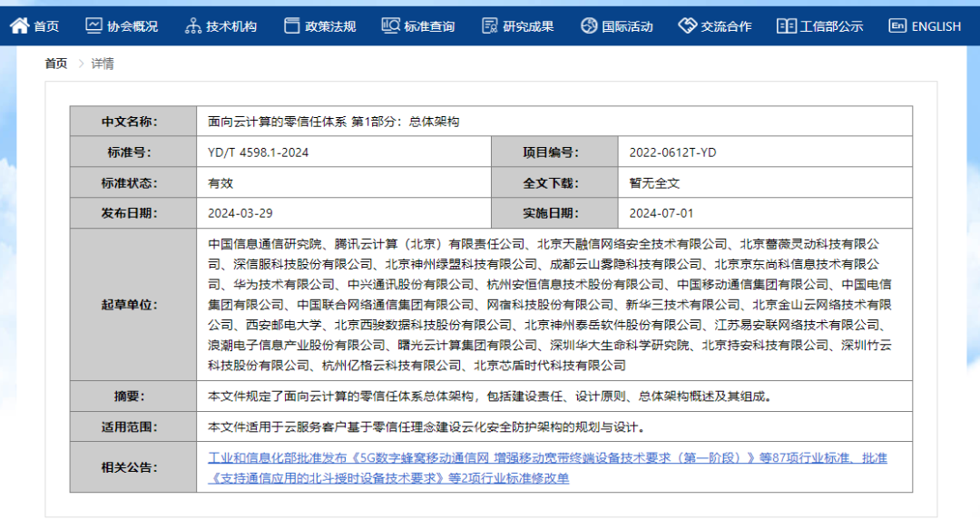
Task: Go to 交流合作 menu
Action: pyautogui.click(x=726, y=26)
